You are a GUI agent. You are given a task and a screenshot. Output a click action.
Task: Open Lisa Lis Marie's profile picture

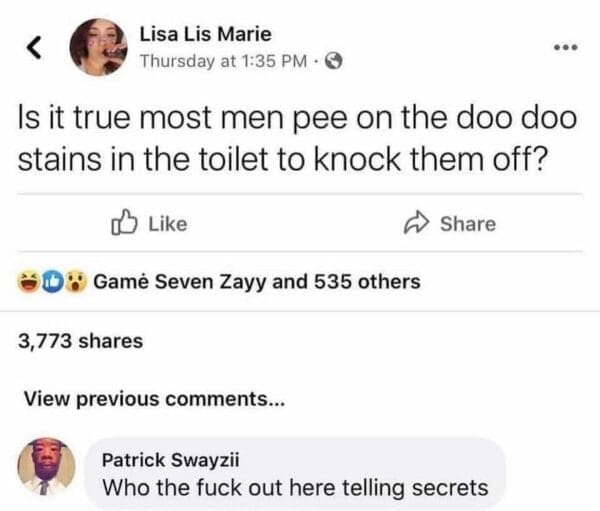pos(98,47)
